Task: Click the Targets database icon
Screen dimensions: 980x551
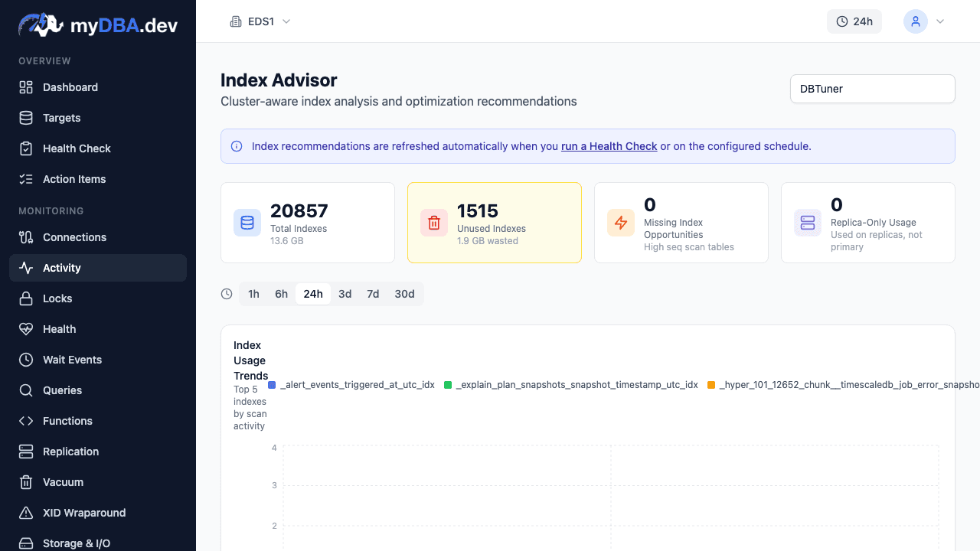Action: pos(26,118)
